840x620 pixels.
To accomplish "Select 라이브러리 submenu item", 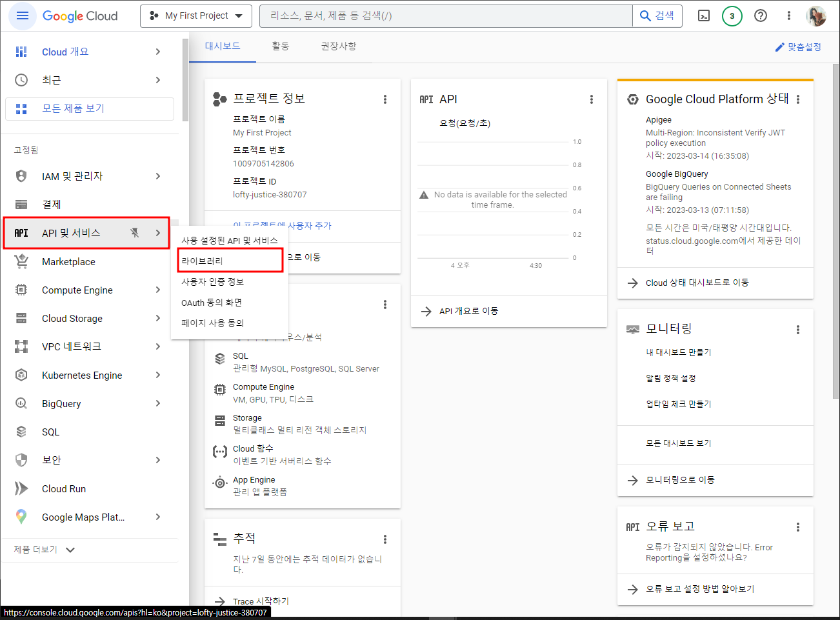I will pos(230,261).
